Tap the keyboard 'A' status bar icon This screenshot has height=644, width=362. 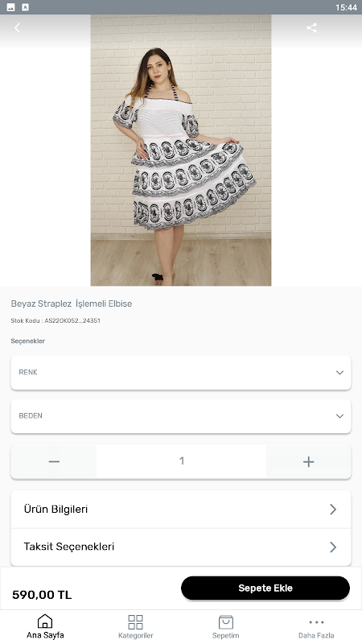[26, 7]
